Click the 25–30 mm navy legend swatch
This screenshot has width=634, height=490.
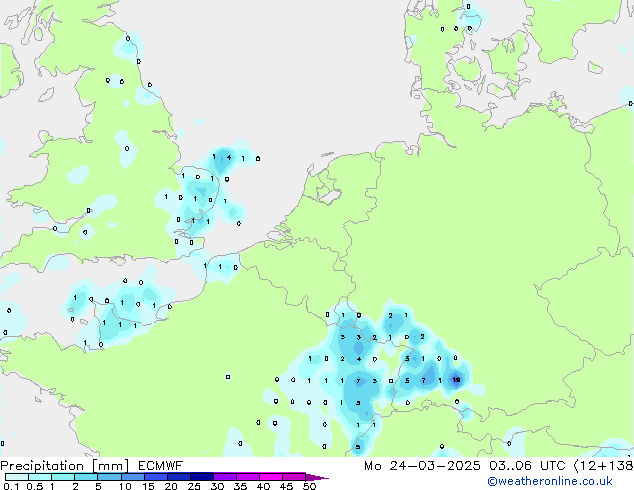coord(202,477)
